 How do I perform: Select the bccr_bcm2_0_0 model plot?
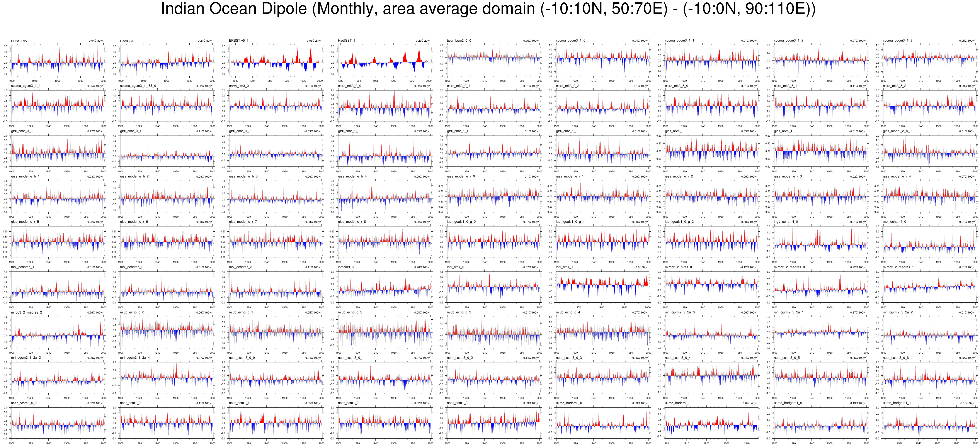[x=493, y=60]
